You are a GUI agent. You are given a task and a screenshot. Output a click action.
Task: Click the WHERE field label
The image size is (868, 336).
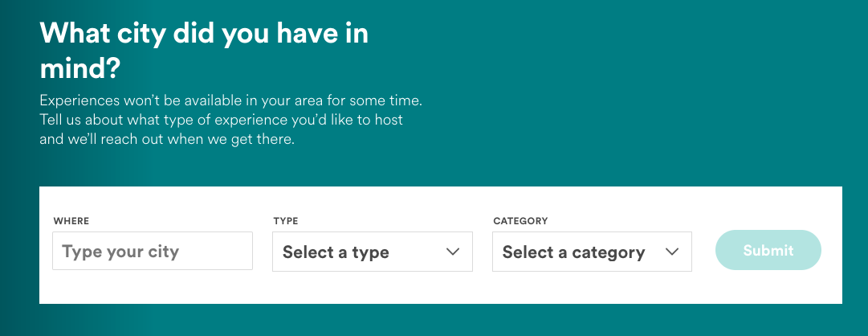(x=71, y=221)
